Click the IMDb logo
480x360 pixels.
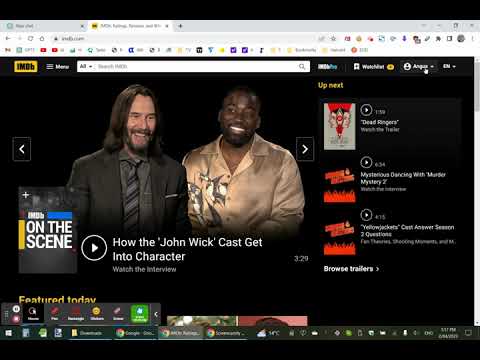(26, 66)
